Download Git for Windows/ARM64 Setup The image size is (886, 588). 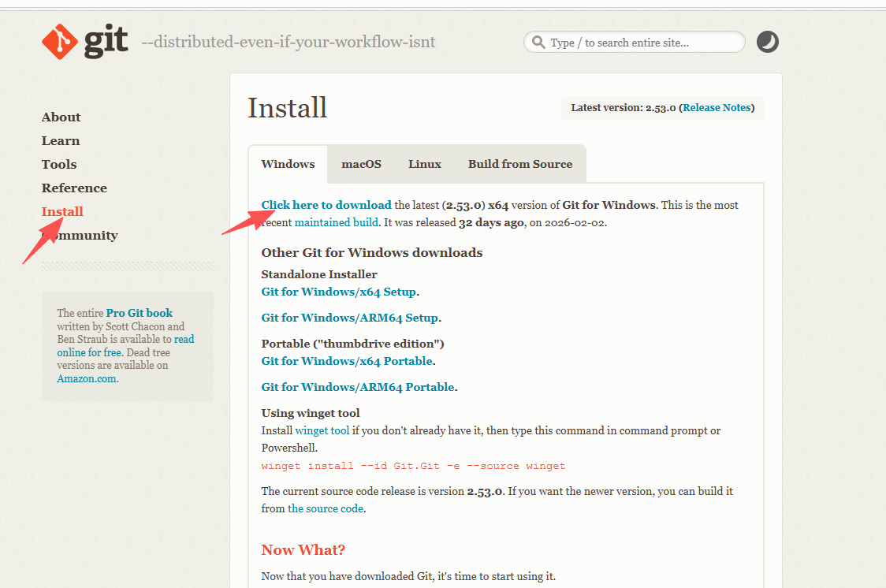[x=350, y=318]
